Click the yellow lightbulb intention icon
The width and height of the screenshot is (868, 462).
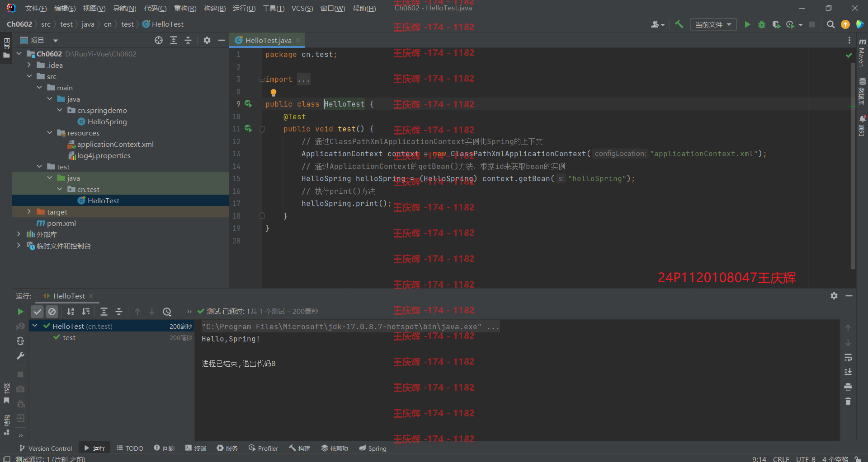click(x=273, y=93)
